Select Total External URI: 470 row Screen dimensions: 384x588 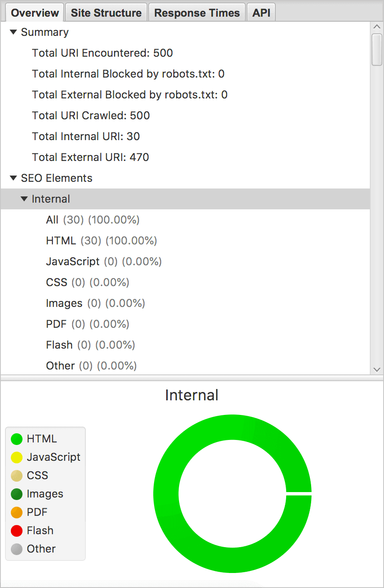coord(90,157)
